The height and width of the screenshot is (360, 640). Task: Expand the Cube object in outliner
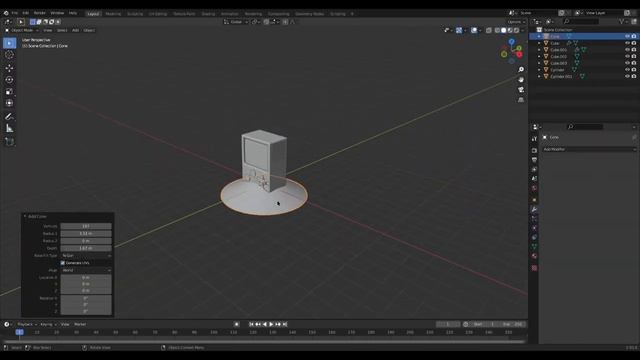click(539, 43)
